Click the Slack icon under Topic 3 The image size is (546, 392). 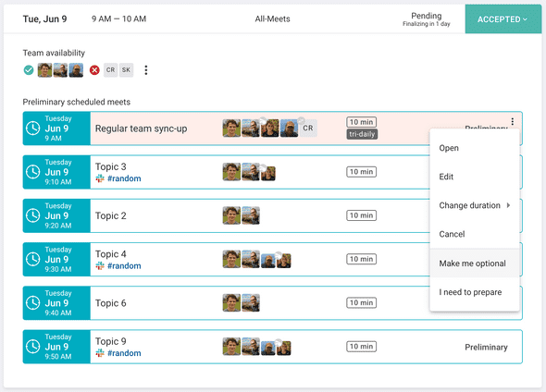tap(100, 178)
